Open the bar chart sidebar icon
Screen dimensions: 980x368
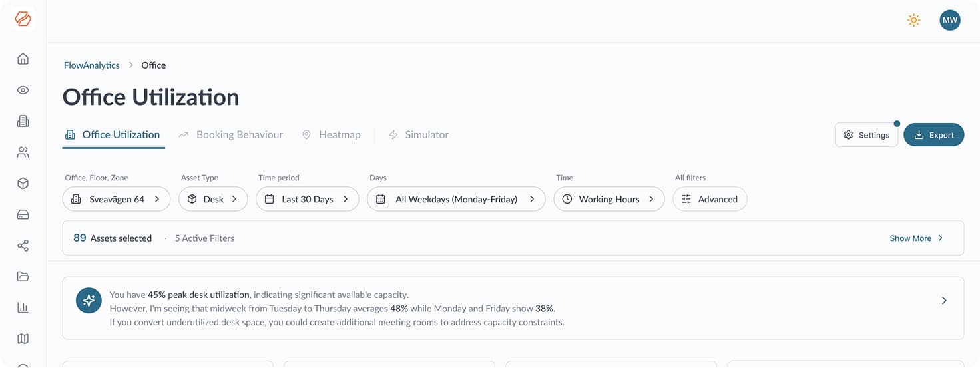point(23,307)
